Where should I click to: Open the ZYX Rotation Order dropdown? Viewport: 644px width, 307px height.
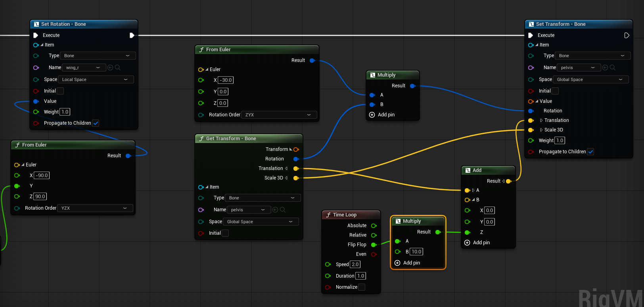[x=279, y=115]
